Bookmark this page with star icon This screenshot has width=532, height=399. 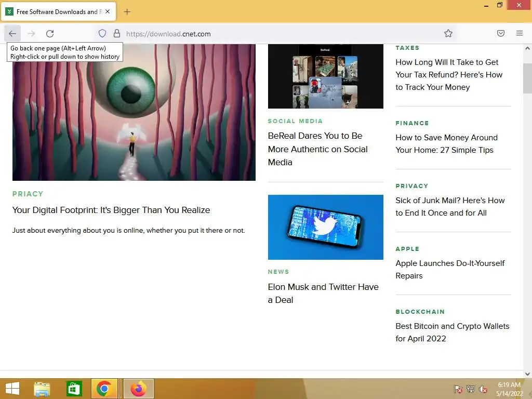448,33
